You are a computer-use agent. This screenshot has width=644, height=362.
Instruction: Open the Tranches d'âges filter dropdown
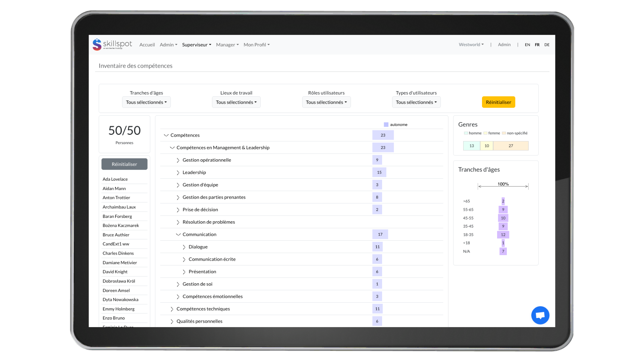coord(146,102)
